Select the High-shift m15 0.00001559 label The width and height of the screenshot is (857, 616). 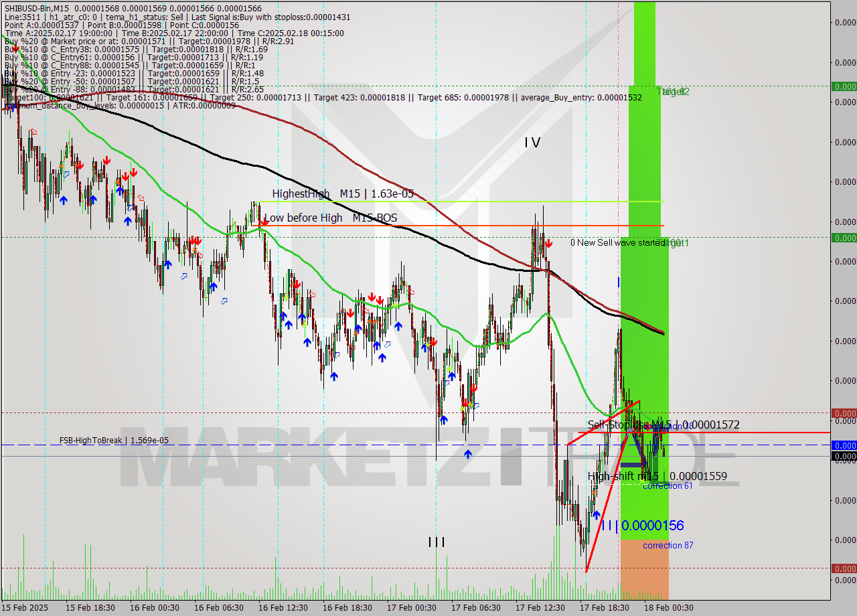pyautogui.click(x=657, y=476)
